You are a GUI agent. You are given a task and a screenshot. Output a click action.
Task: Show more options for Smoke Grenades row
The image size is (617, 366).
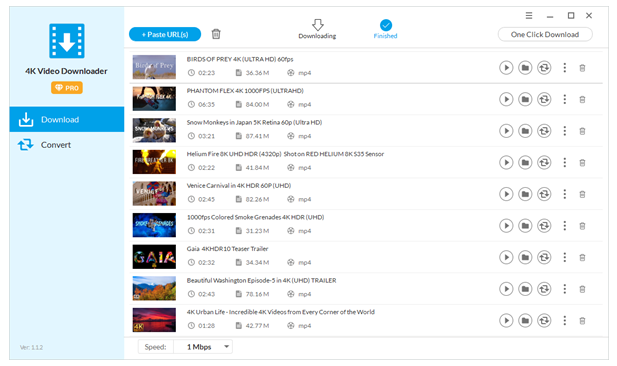point(565,226)
